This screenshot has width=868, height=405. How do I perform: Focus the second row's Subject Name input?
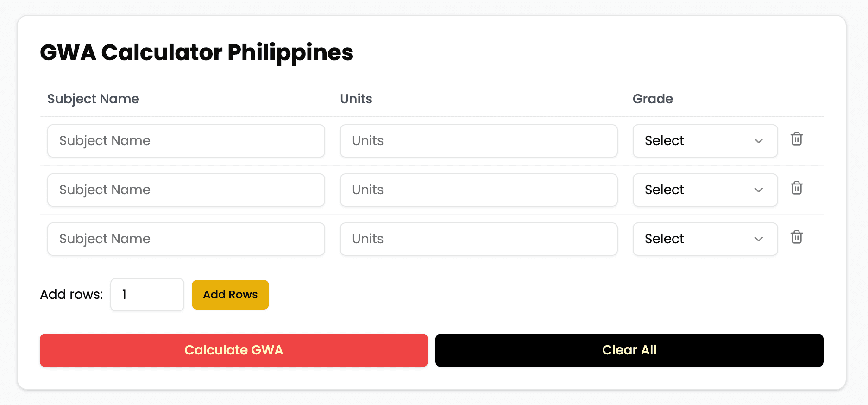[x=186, y=190]
